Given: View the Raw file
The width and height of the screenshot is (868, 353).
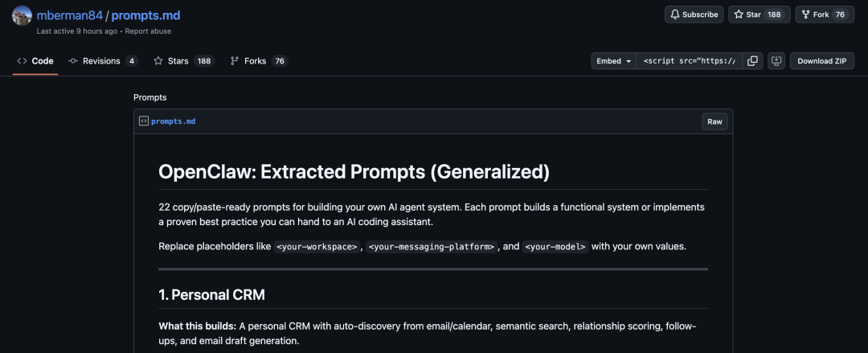Looking at the screenshot, I should click(x=714, y=121).
